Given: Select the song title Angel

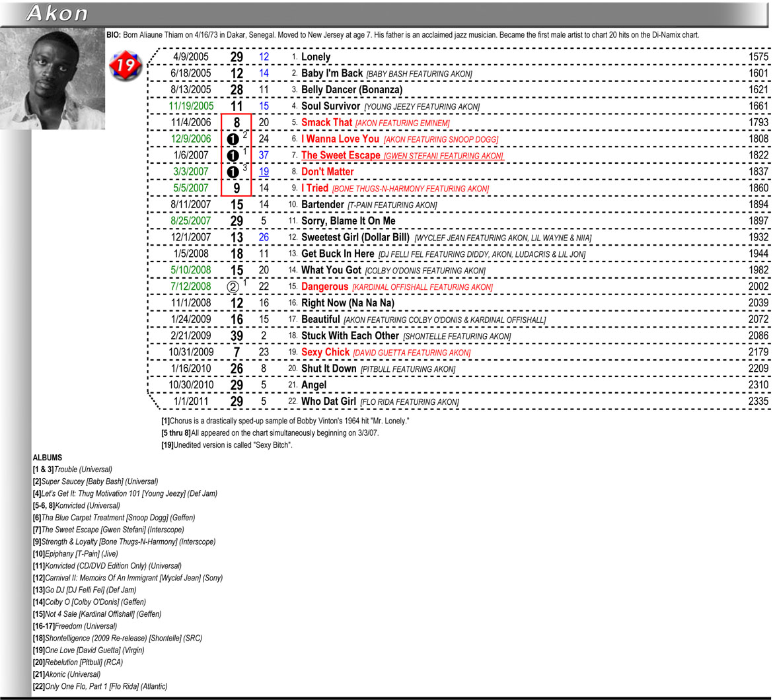Looking at the screenshot, I should [x=314, y=385].
